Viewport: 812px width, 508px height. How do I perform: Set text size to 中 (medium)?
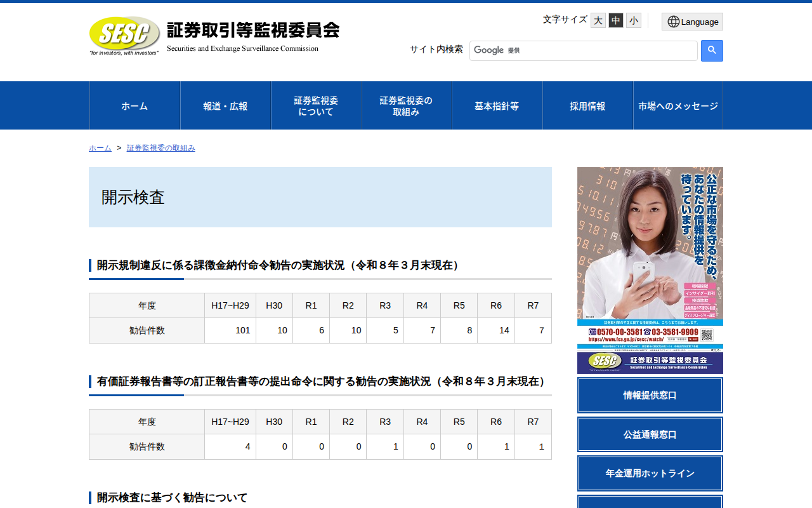click(616, 20)
